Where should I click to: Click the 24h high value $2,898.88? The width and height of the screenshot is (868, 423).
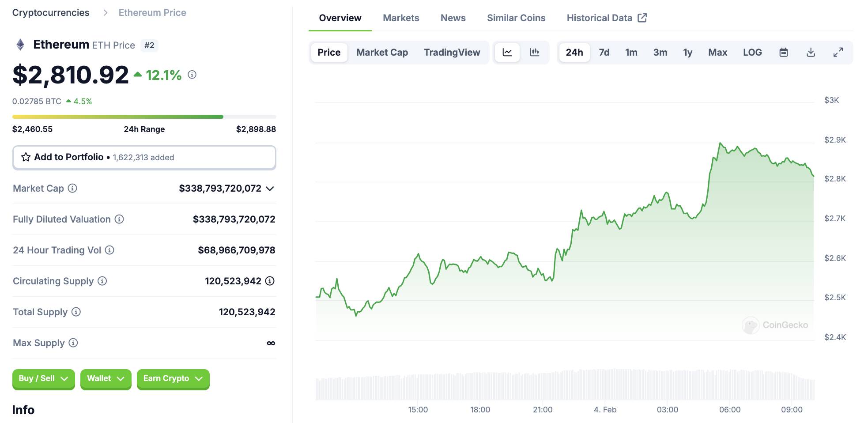[x=256, y=129]
